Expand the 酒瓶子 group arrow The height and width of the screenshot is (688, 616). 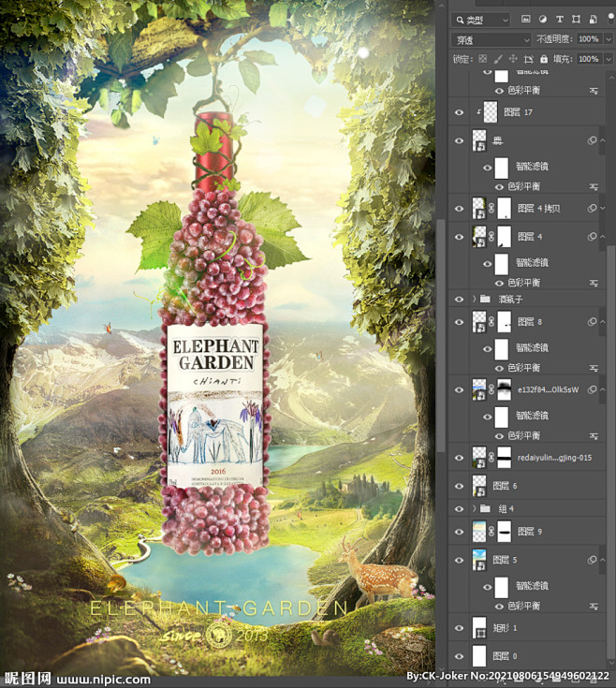(475, 299)
